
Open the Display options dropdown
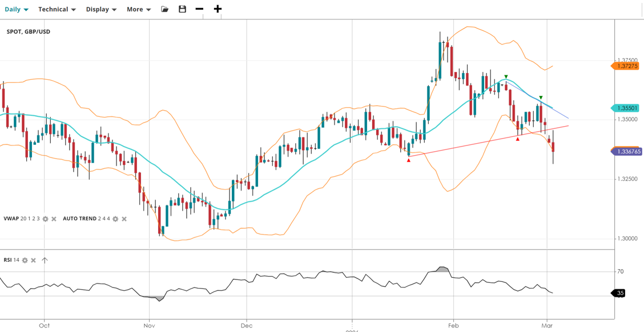101,9
